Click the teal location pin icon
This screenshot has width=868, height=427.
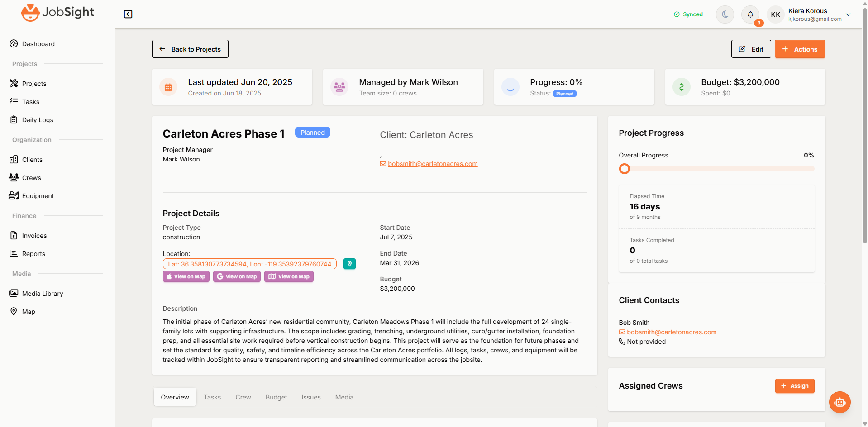pyautogui.click(x=349, y=264)
